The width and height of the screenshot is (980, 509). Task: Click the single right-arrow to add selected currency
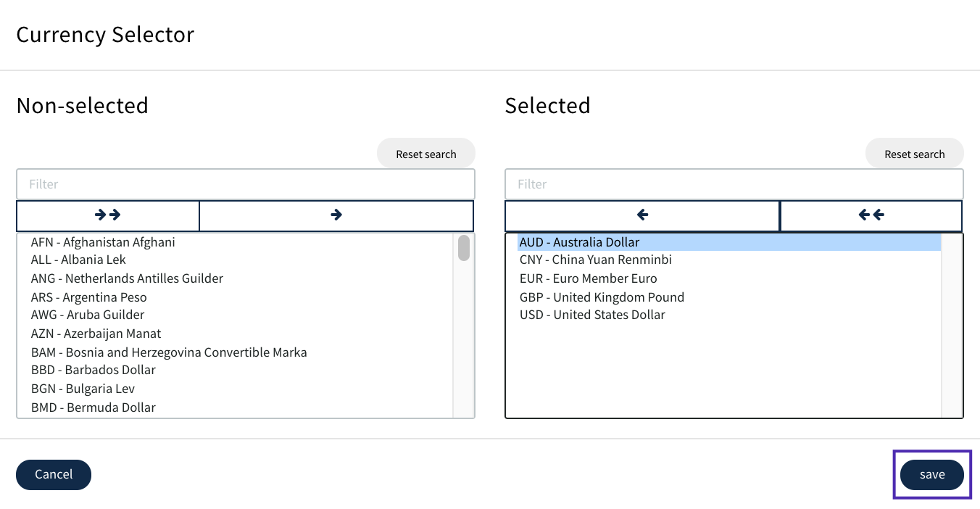tap(336, 215)
